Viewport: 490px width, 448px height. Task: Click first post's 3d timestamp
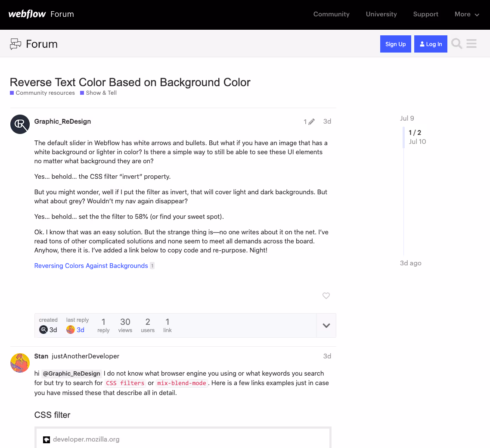pos(327,121)
